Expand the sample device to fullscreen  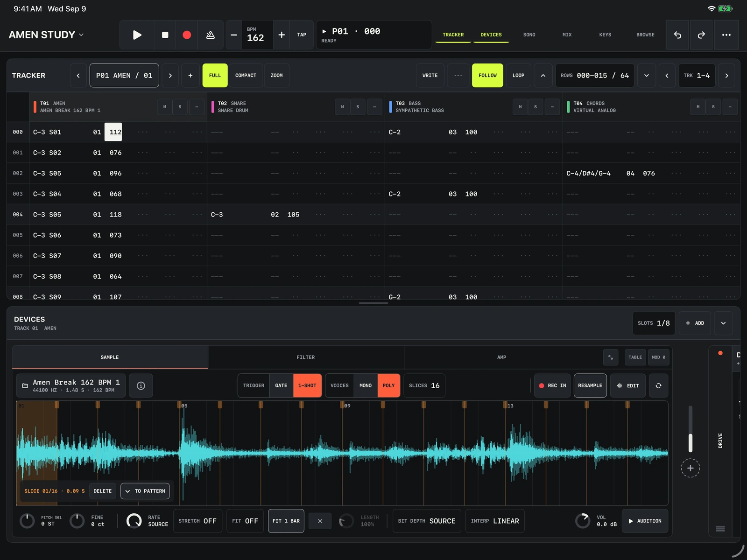point(611,357)
